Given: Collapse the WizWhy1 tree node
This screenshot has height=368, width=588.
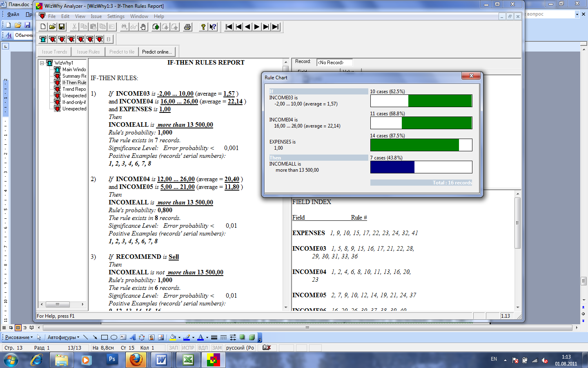Looking at the screenshot, I should [x=42, y=63].
